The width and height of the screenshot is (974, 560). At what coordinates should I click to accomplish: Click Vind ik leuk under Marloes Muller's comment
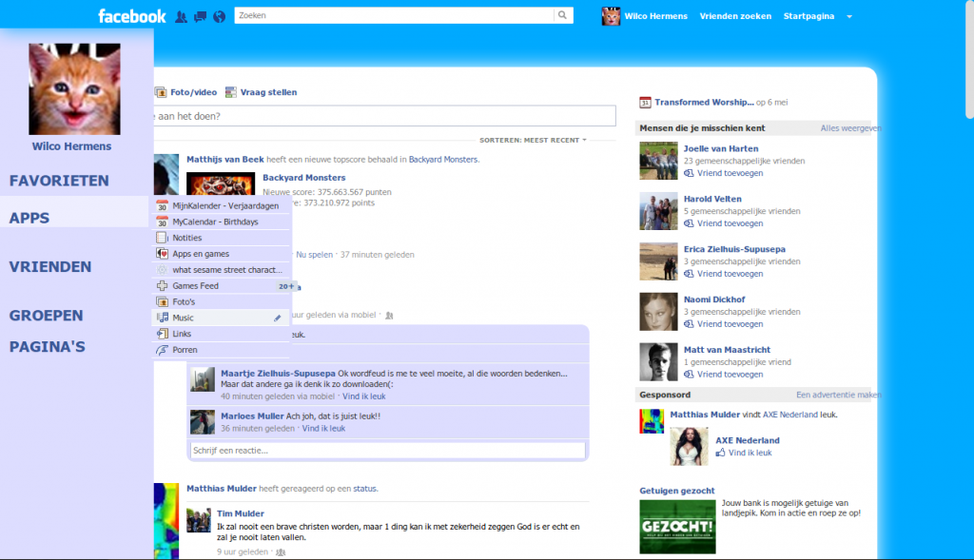323,429
